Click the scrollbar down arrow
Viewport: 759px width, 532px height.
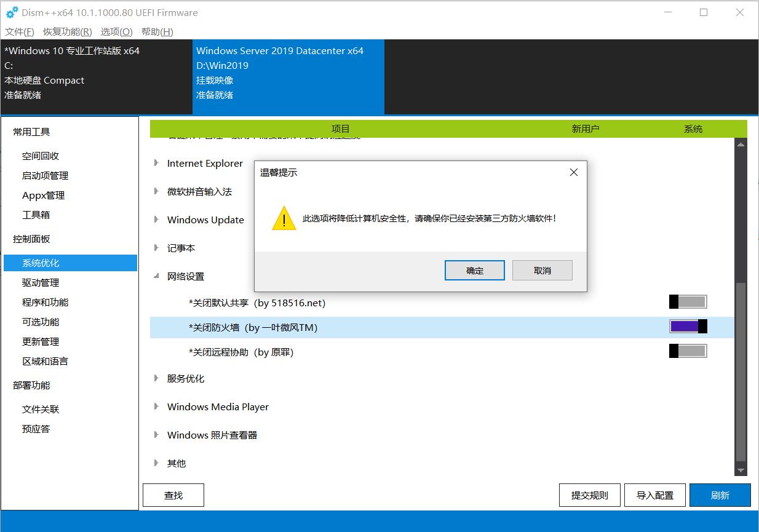(740, 470)
